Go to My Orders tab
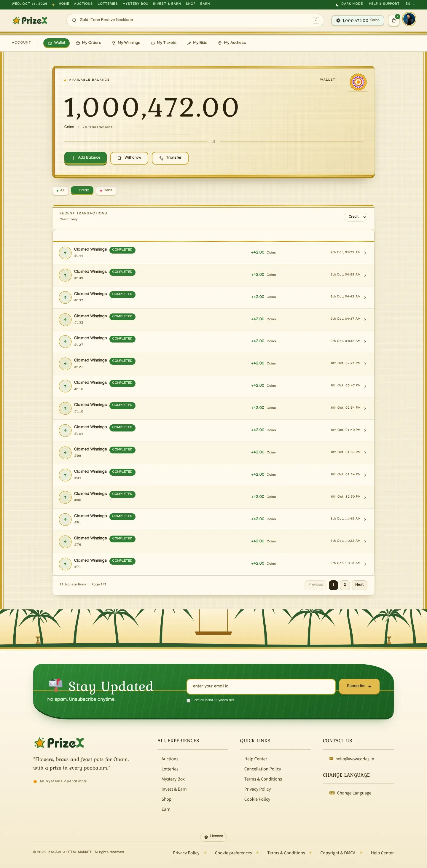 pyautogui.click(x=88, y=43)
